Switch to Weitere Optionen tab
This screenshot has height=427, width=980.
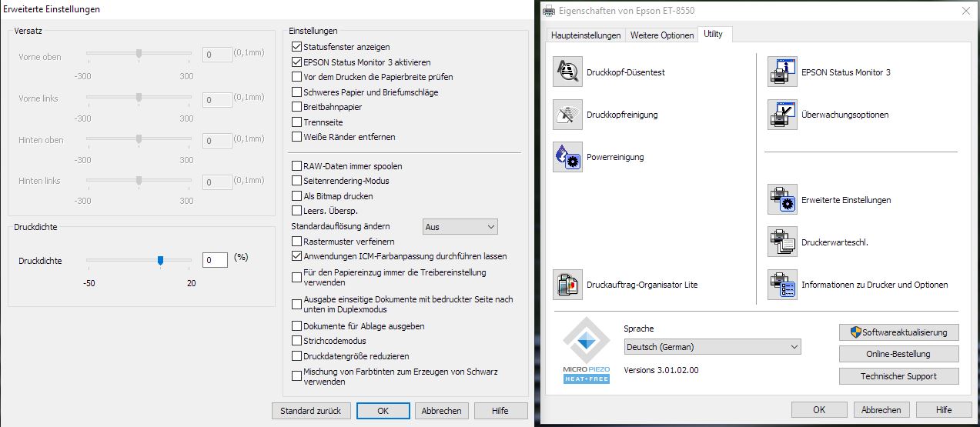[x=661, y=35]
